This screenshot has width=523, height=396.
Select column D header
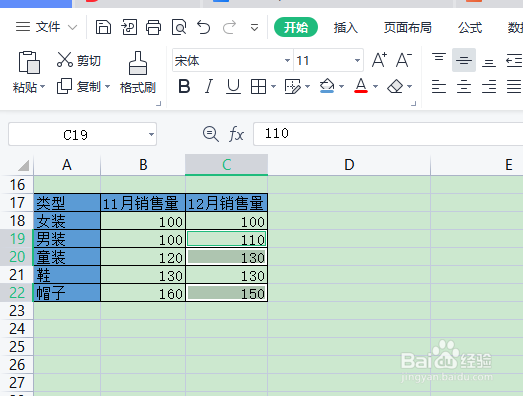[x=349, y=165]
